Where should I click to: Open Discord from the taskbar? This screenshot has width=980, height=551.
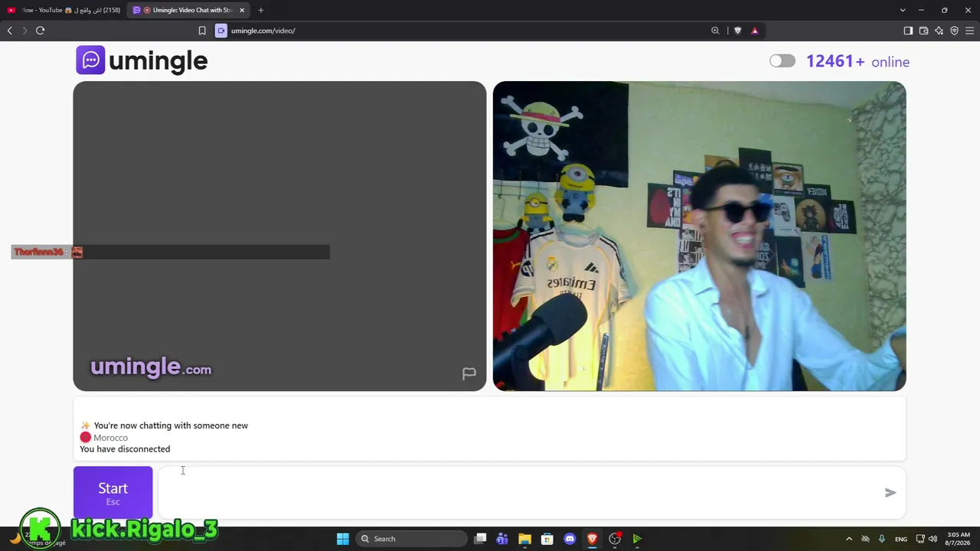(570, 539)
